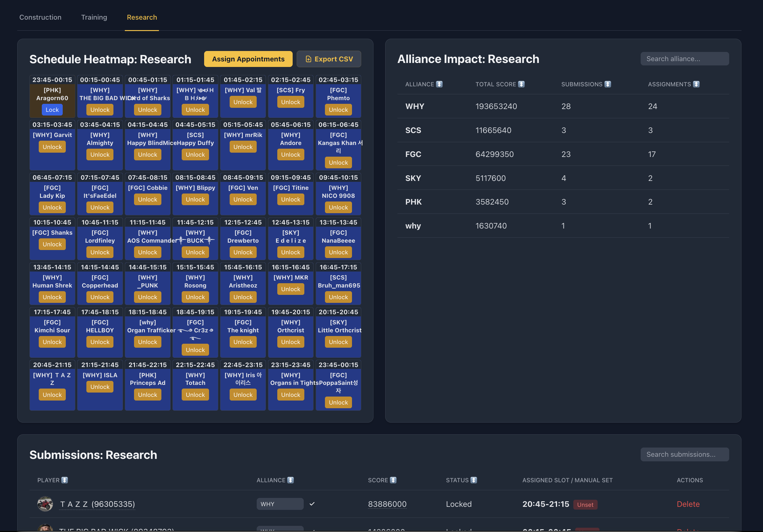Sort submissions by Player column icon

(x=65, y=480)
